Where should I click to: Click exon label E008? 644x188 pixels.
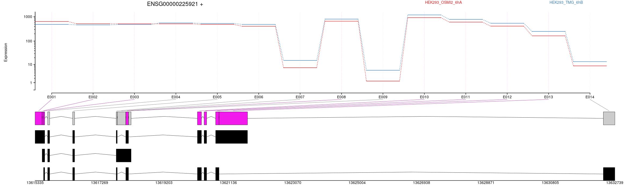pos(341,97)
